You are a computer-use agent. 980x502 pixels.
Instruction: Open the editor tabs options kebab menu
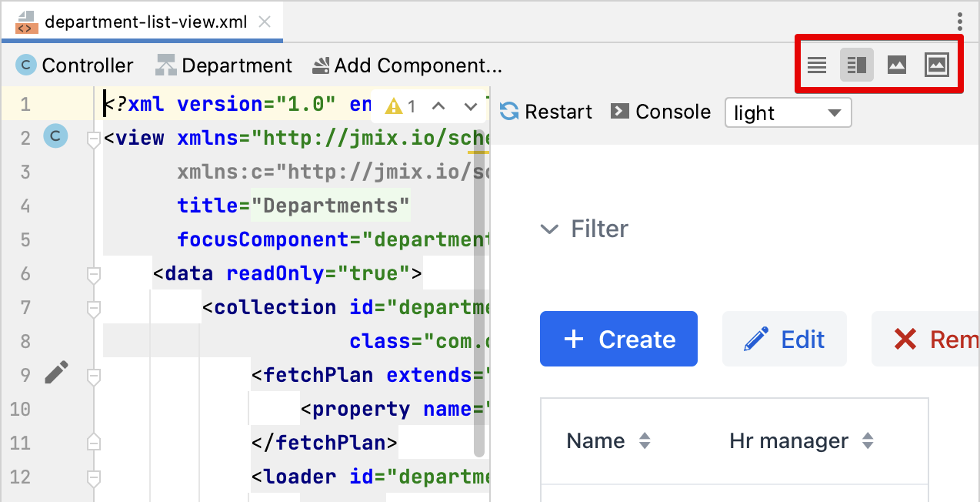(x=960, y=22)
